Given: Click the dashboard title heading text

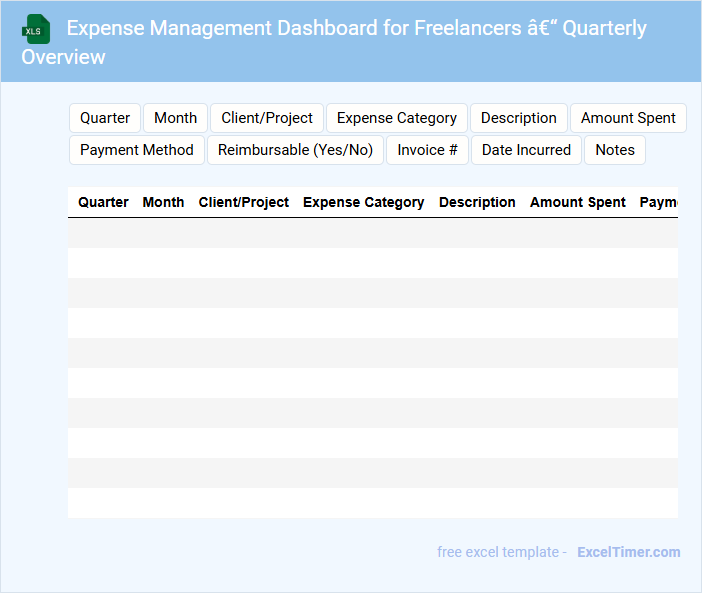Looking at the screenshot, I should click(356, 28).
